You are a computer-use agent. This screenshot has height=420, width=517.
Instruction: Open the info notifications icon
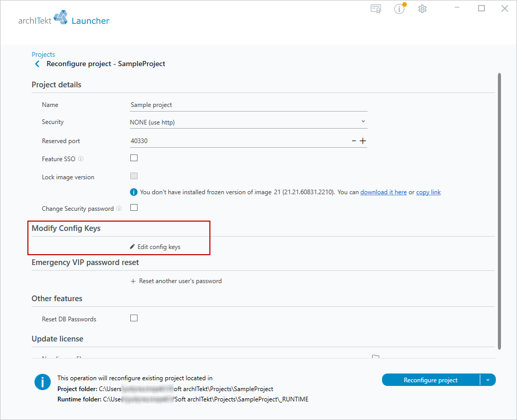400,9
